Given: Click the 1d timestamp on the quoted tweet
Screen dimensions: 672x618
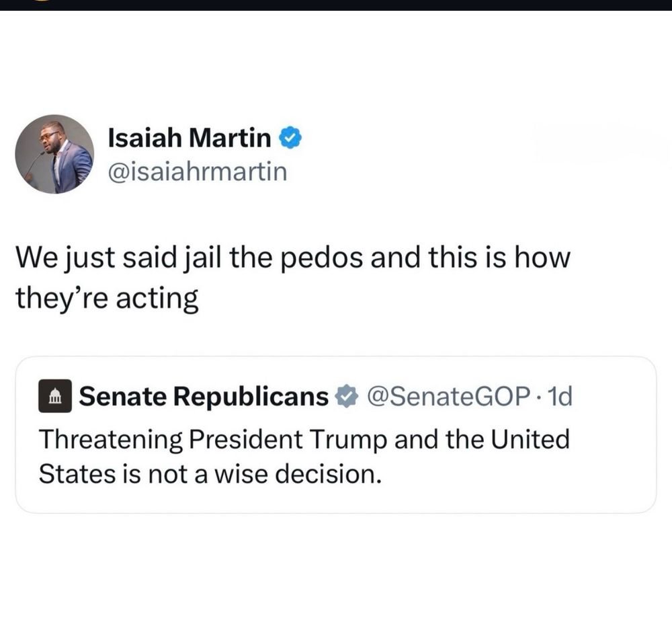Looking at the screenshot, I should (x=559, y=397).
